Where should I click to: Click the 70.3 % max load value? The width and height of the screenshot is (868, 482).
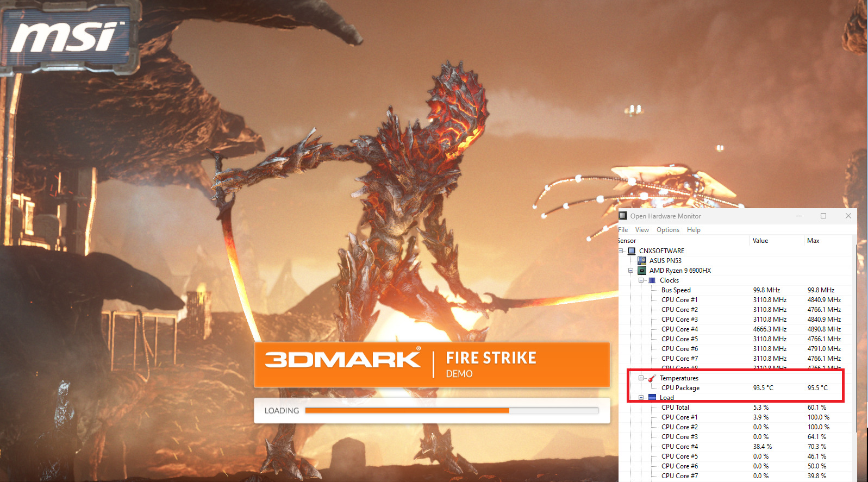pyautogui.click(x=817, y=447)
